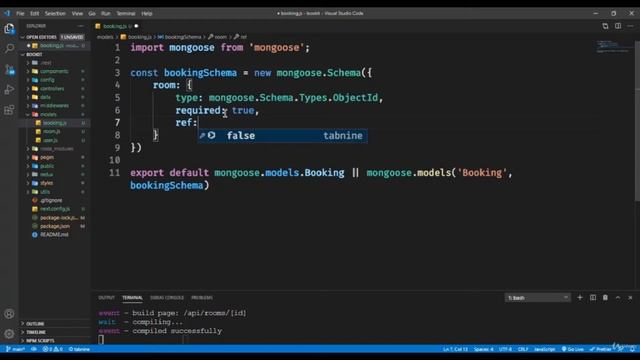Open package.json file
The image size is (640, 360).
[55, 226]
